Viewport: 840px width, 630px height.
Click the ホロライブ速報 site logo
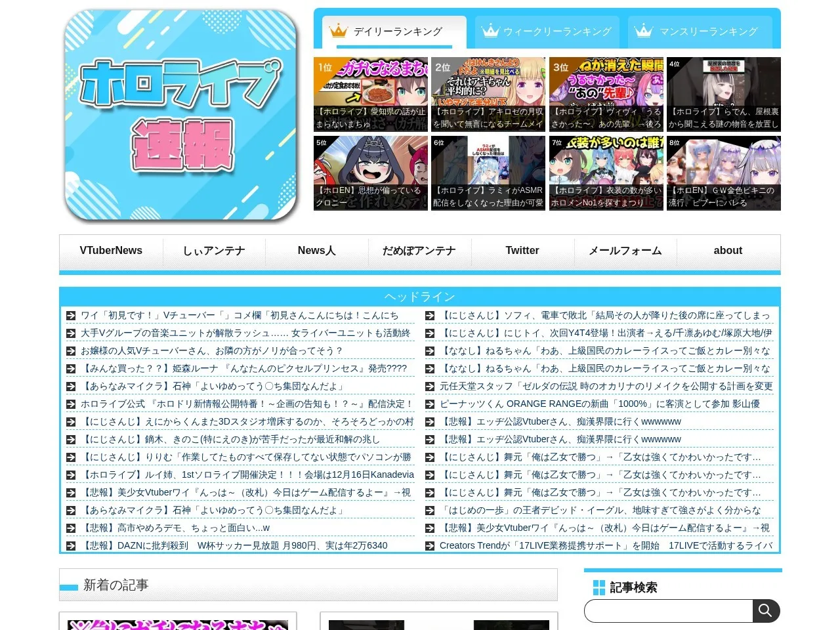pos(181,115)
